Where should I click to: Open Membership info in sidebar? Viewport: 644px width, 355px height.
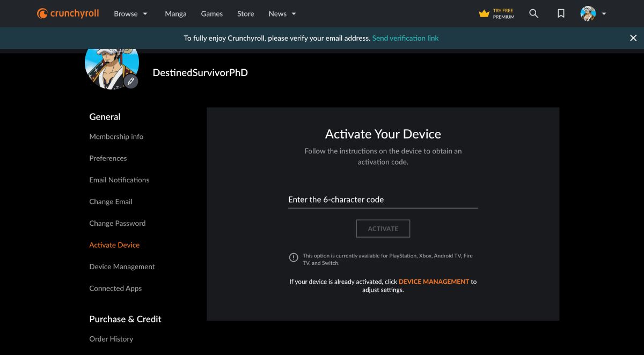tap(116, 137)
